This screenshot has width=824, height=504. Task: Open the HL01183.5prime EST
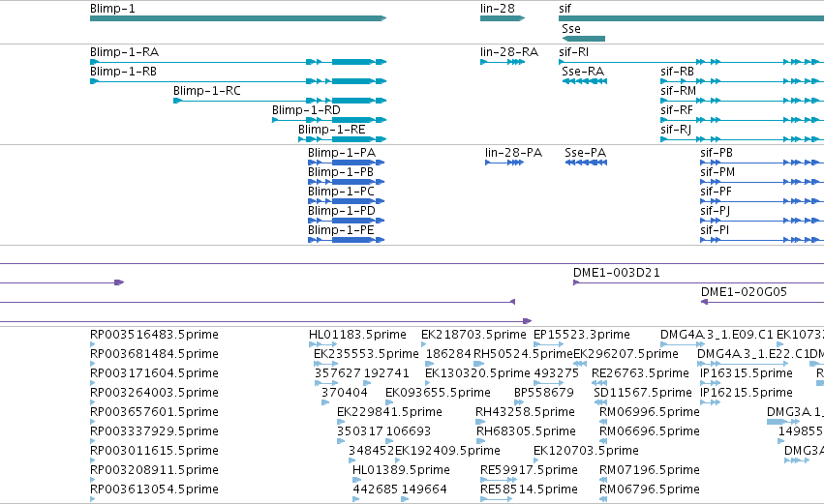click(x=357, y=335)
